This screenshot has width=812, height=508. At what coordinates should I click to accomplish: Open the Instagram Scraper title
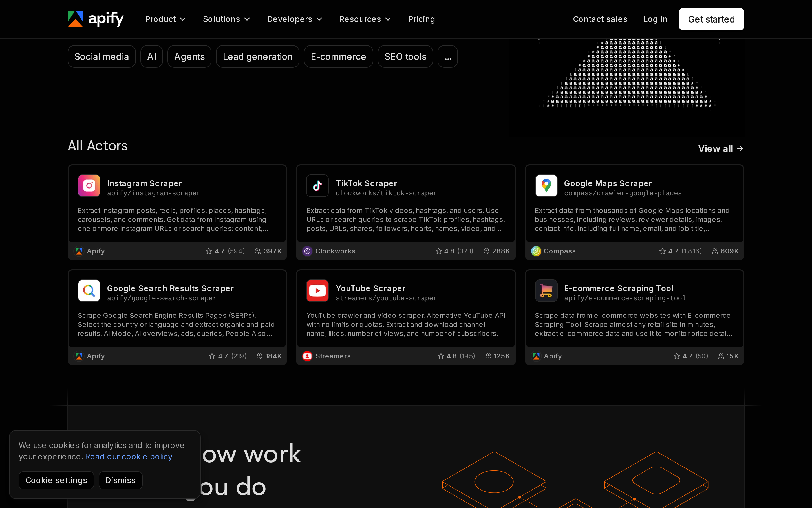tap(144, 183)
